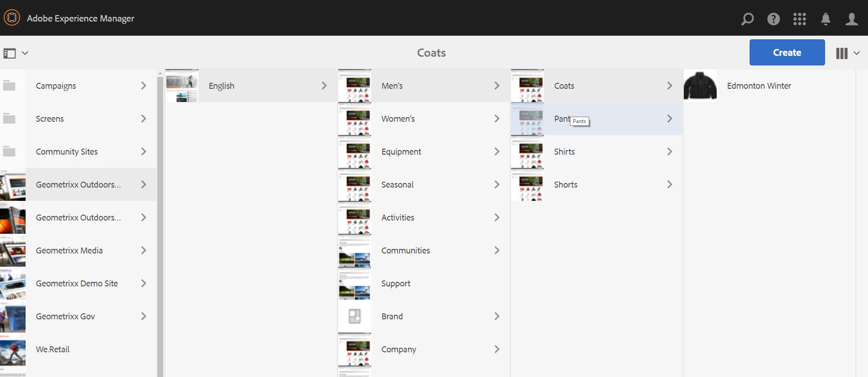
Task: Select the Activities page thumbnail
Action: coord(354,217)
